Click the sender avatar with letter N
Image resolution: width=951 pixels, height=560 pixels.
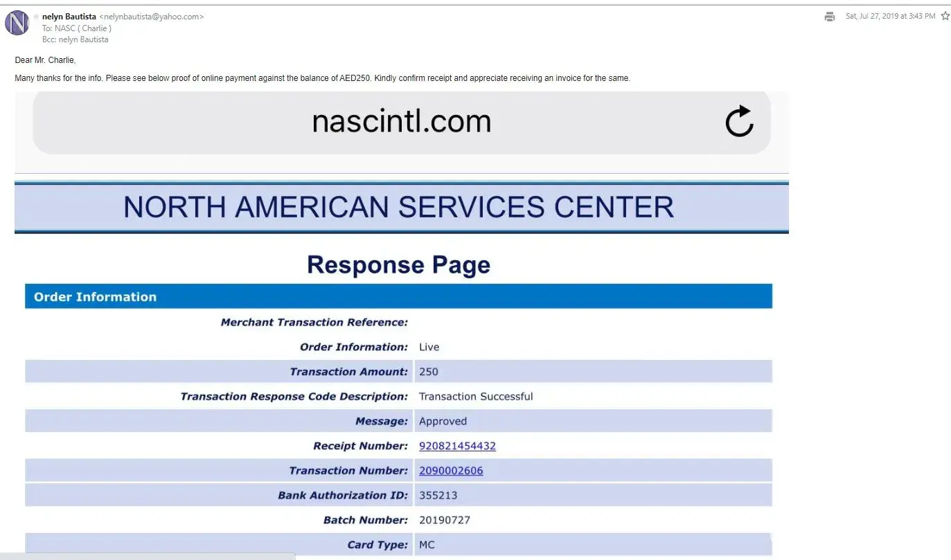17,23
